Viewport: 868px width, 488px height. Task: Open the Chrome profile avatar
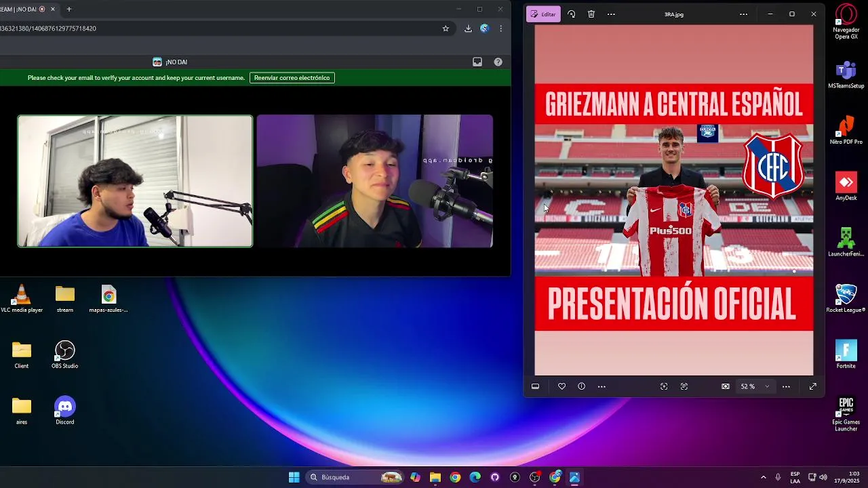pyautogui.click(x=484, y=28)
